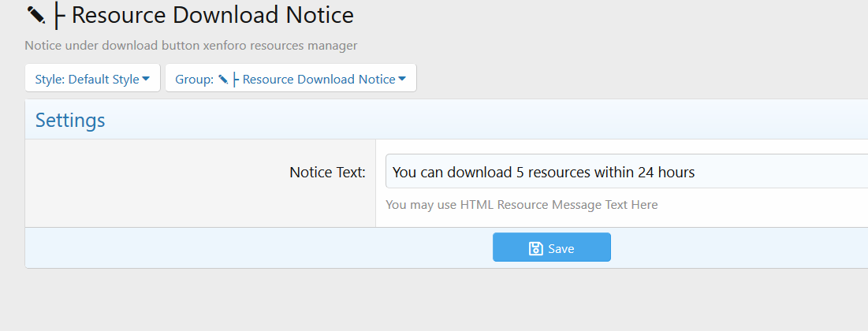Click "Resource Download Notice" text in Group selector
The height and width of the screenshot is (331, 868).
(x=319, y=79)
